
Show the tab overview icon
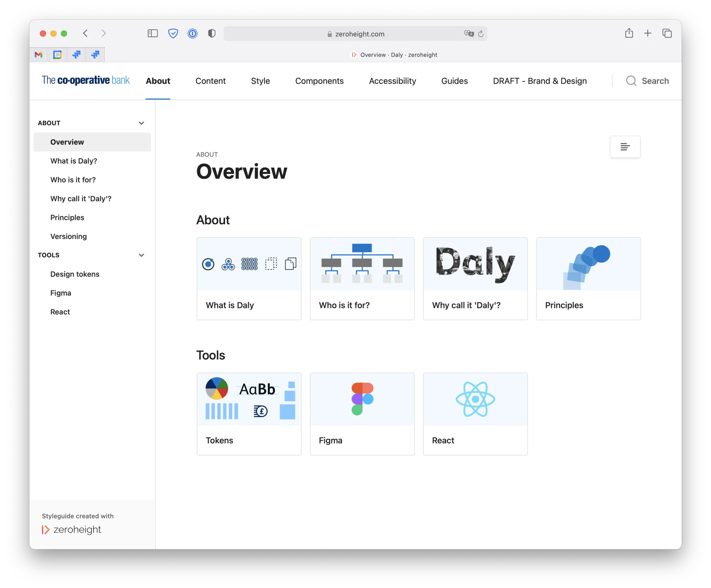[667, 33]
